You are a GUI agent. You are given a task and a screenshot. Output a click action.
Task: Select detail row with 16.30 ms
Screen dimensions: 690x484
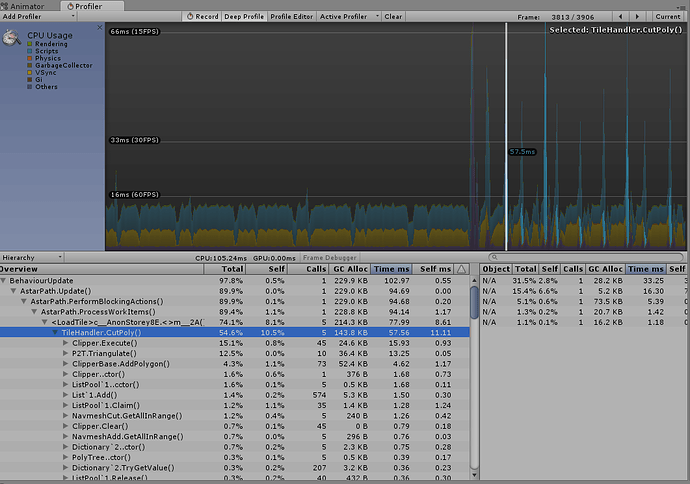(584, 291)
